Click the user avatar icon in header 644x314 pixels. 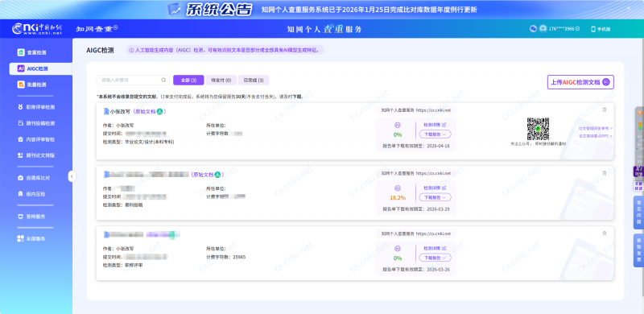click(543, 28)
